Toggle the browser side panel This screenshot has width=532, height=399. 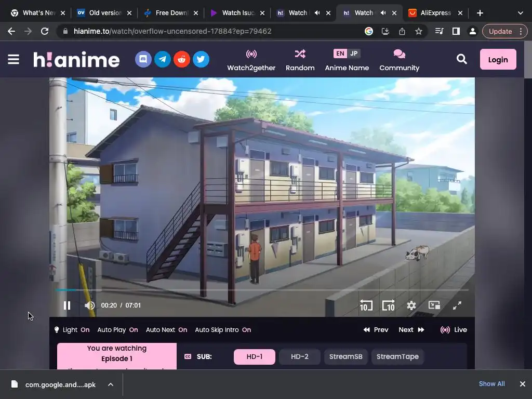point(456,31)
